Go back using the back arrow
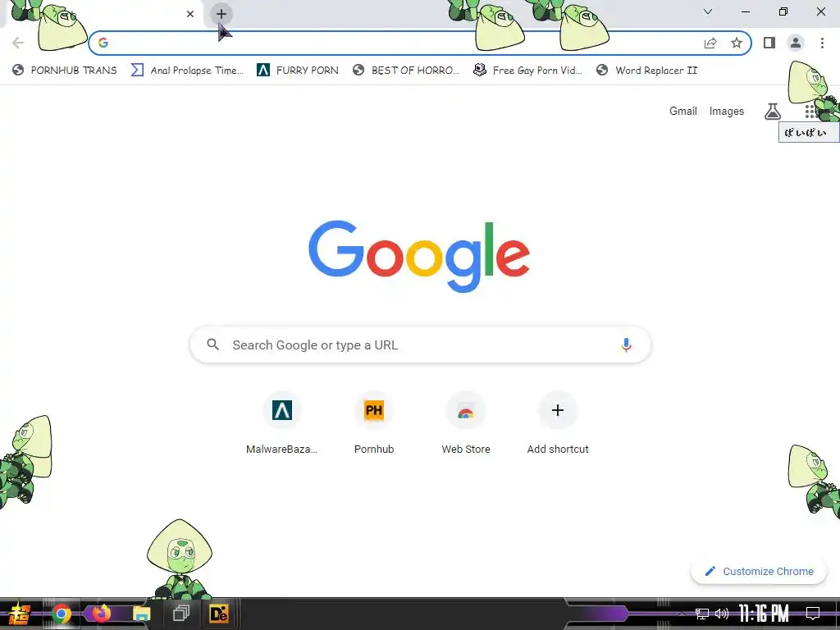 (18, 43)
